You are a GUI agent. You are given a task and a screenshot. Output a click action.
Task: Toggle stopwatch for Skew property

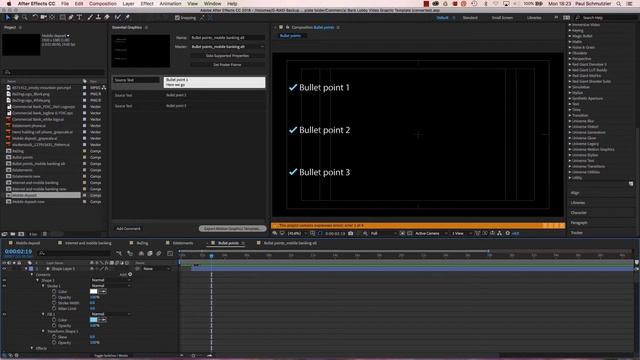(54, 337)
